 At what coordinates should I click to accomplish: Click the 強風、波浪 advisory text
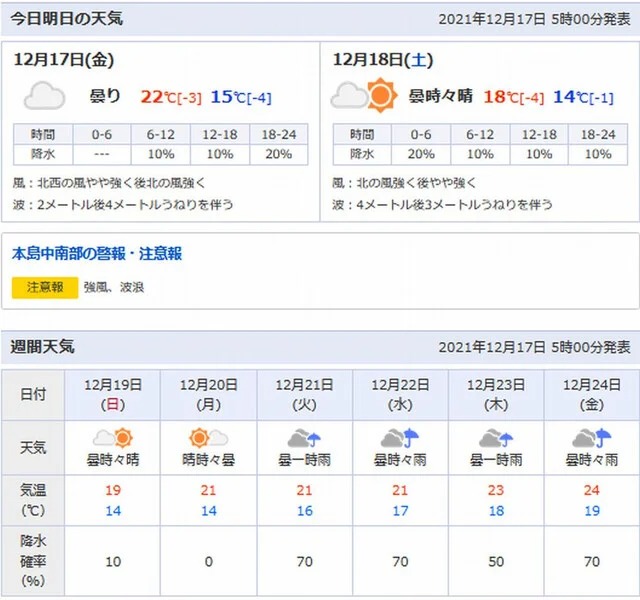coord(114,287)
